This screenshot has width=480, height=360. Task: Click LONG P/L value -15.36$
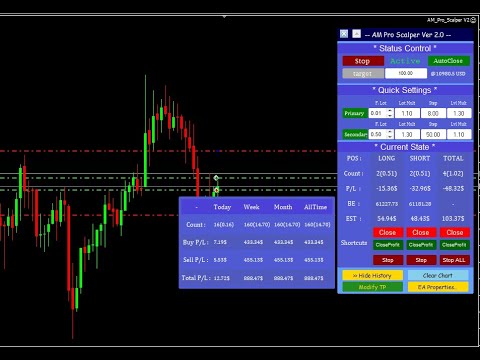point(387,189)
